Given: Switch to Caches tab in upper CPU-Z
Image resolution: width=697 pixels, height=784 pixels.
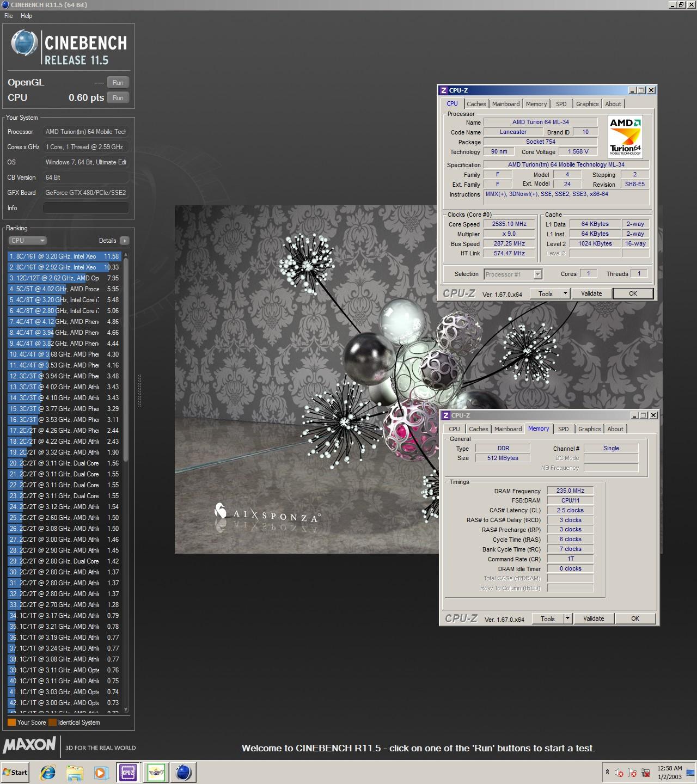Looking at the screenshot, I should point(476,104).
